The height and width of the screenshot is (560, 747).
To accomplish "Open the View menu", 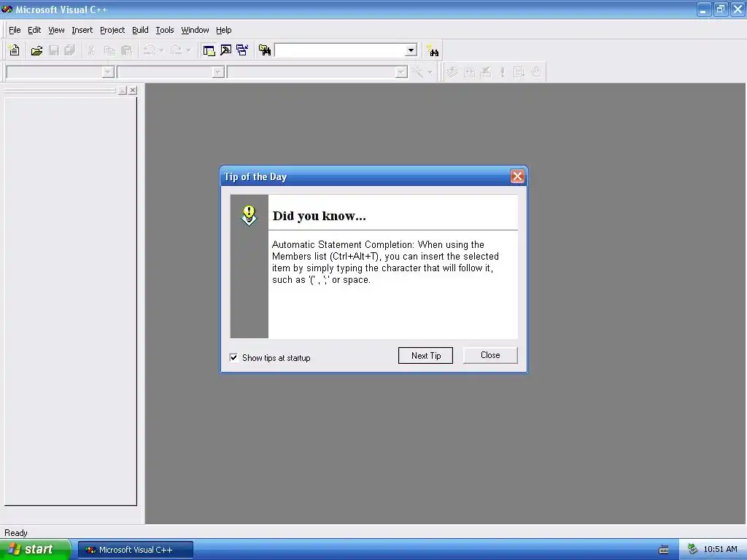I will (56, 30).
